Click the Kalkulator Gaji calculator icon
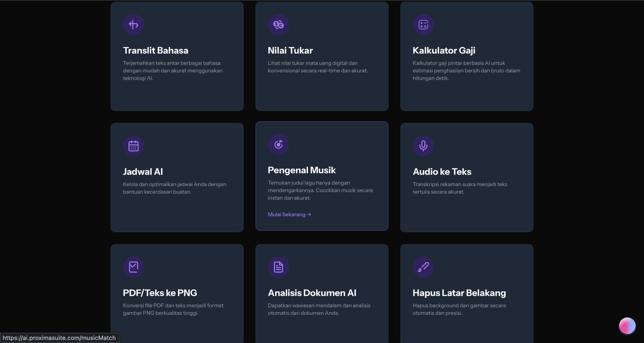 coord(423,25)
